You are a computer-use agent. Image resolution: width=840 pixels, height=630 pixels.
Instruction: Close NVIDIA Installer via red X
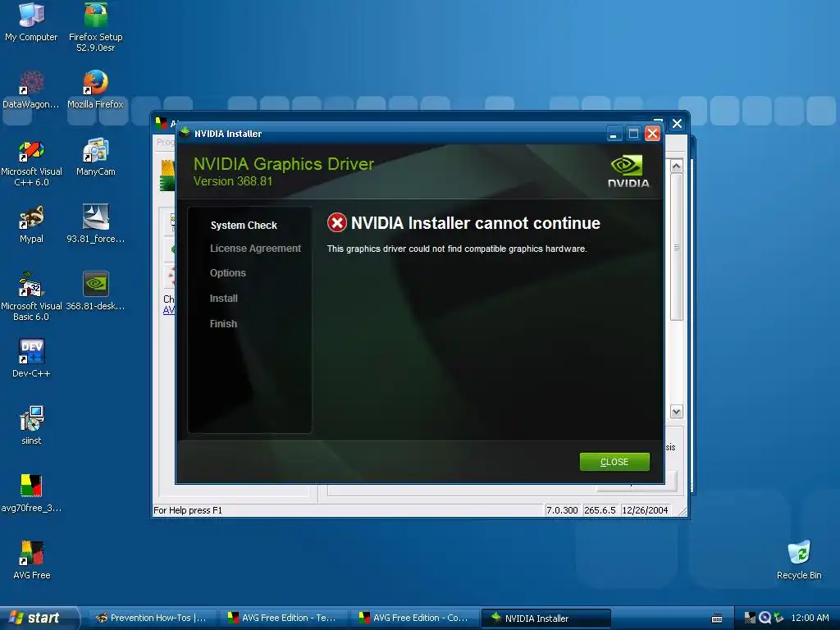[x=652, y=134]
